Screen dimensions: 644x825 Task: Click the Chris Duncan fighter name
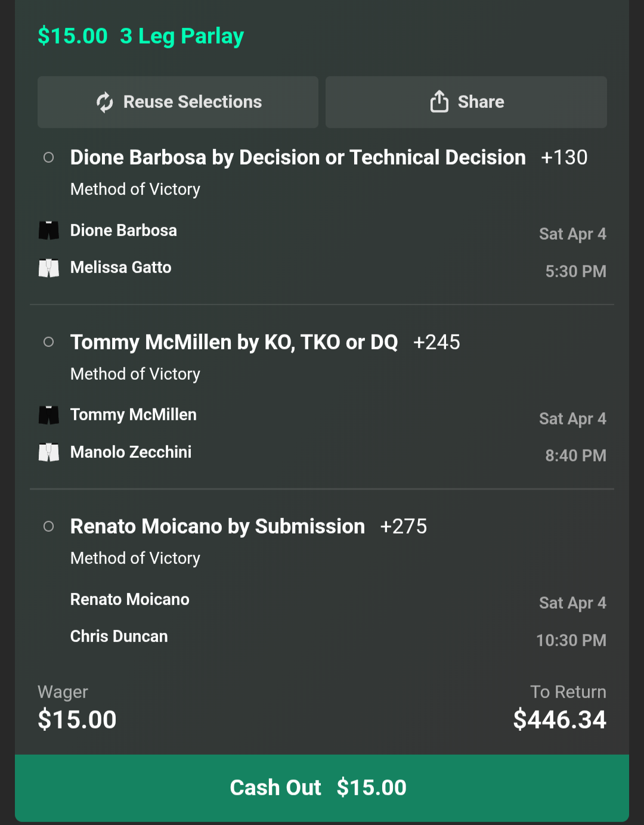[119, 636]
